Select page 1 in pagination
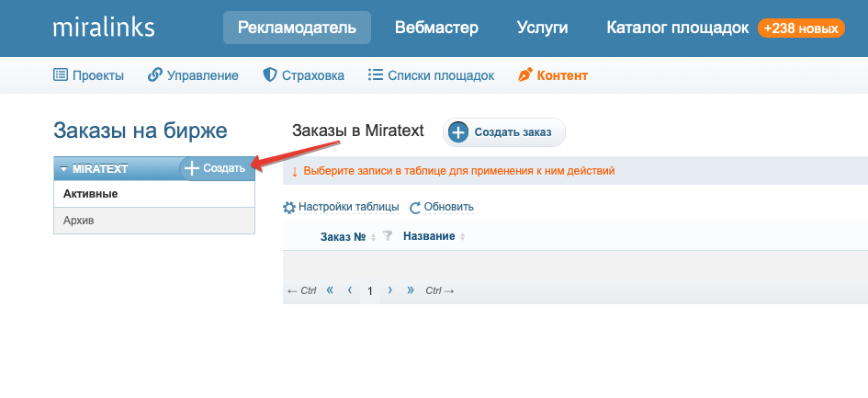This screenshot has height=398, width=868. coord(370,291)
